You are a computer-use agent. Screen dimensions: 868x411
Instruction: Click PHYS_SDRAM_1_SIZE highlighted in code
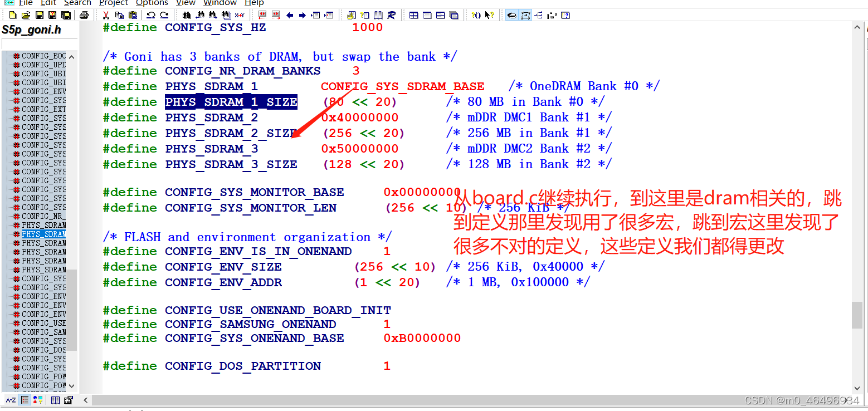click(x=231, y=102)
